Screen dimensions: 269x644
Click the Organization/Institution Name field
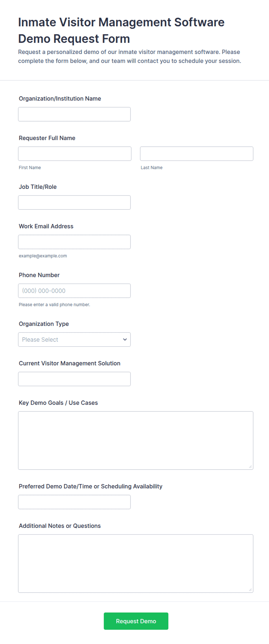[x=74, y=114]
